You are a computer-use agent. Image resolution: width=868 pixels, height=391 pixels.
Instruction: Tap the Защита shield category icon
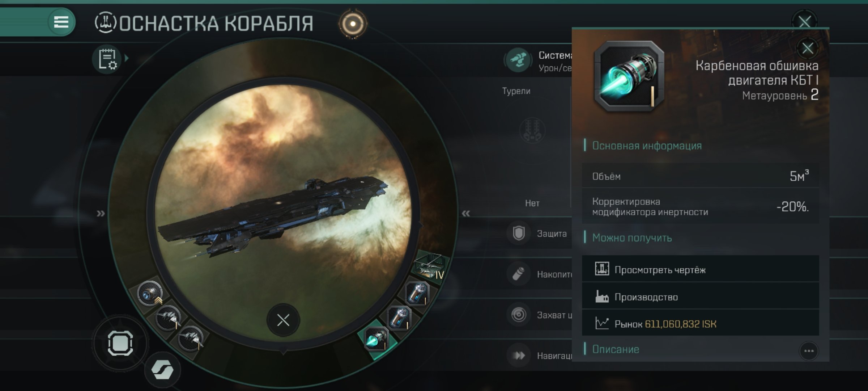tap(519, 233)
